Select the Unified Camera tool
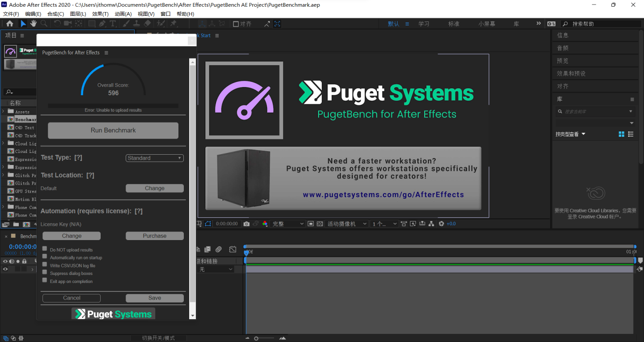644x342 pixels. tap(68, 24)
